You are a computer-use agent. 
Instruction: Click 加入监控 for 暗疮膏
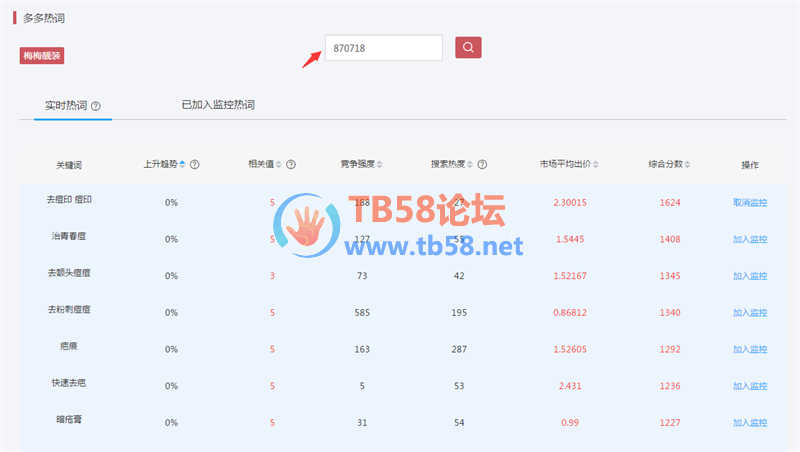point(749,423)
